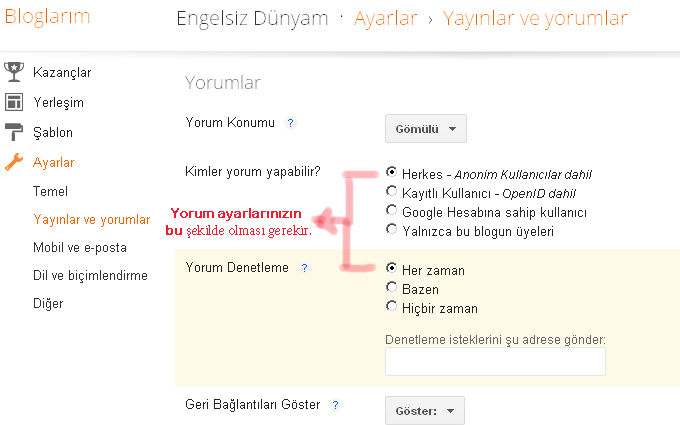
Task: Go to Mobil ve e-posta settings
Action: (x=80, y=247)
